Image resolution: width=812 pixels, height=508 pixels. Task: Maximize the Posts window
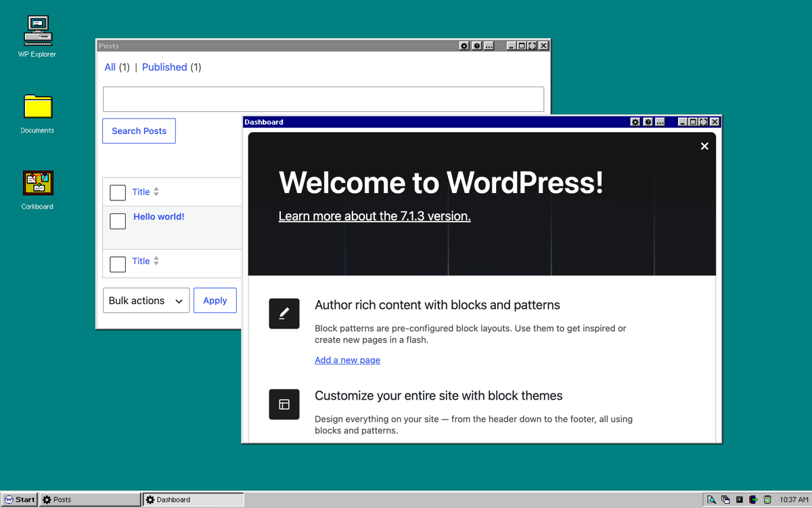point(522,45)
